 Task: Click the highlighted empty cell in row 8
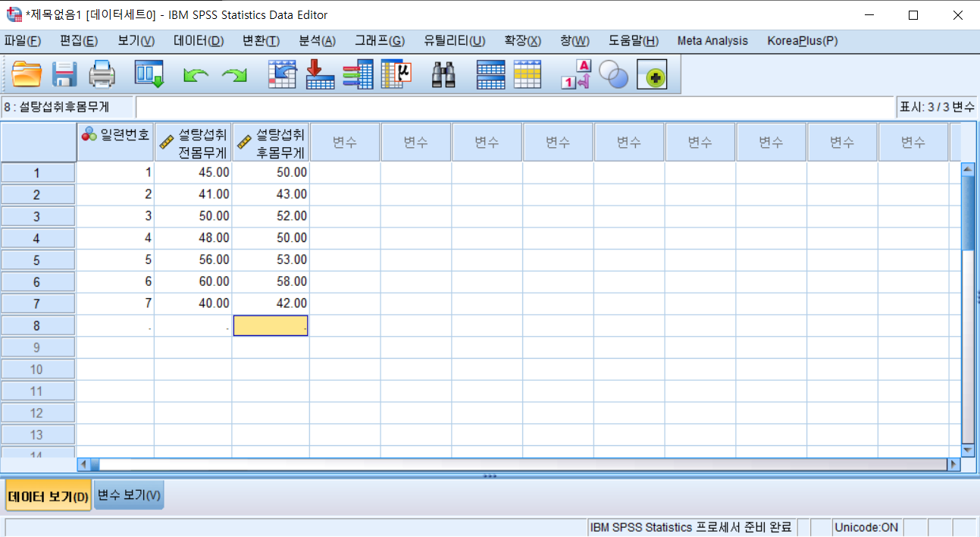(271, 325)
